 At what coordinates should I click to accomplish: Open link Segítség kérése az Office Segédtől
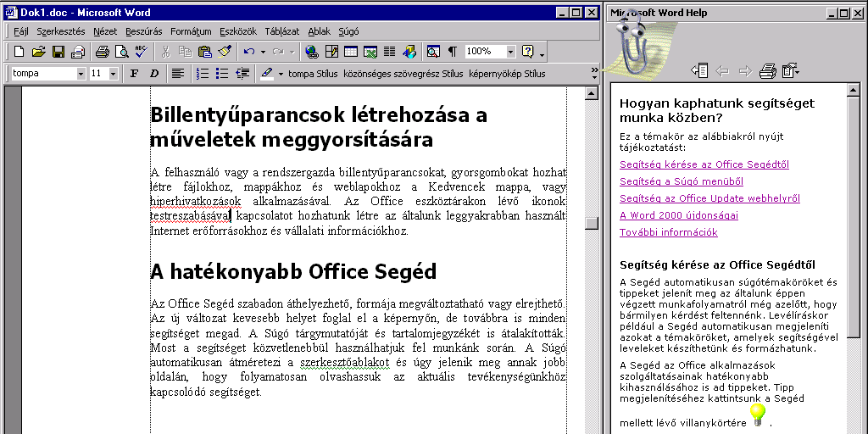tap(704, 164)
